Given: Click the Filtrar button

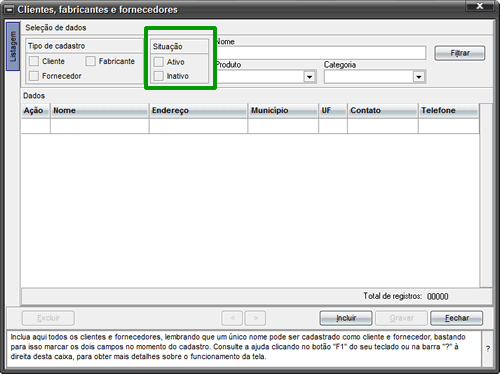Looking at the screenshot, I should 460,53.
